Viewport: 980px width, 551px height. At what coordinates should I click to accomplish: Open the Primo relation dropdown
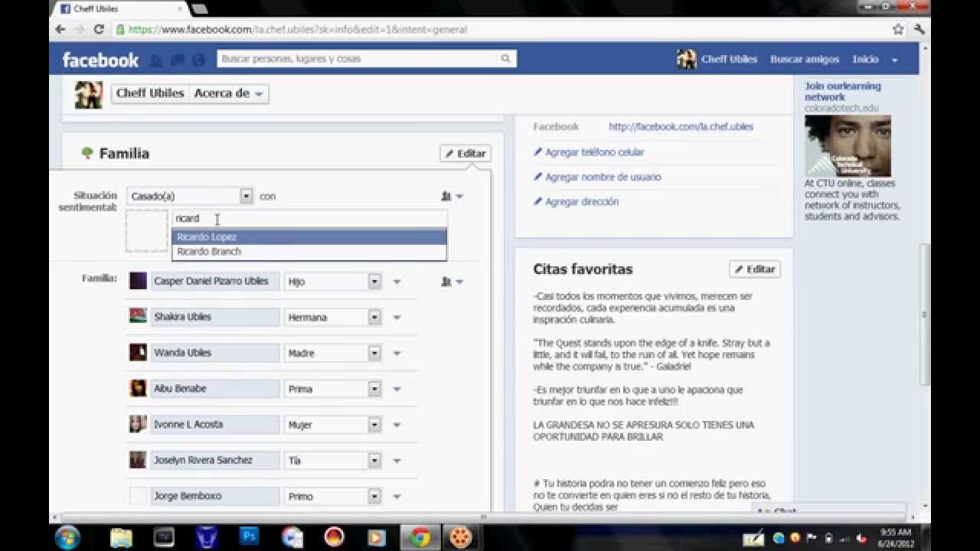332,497
